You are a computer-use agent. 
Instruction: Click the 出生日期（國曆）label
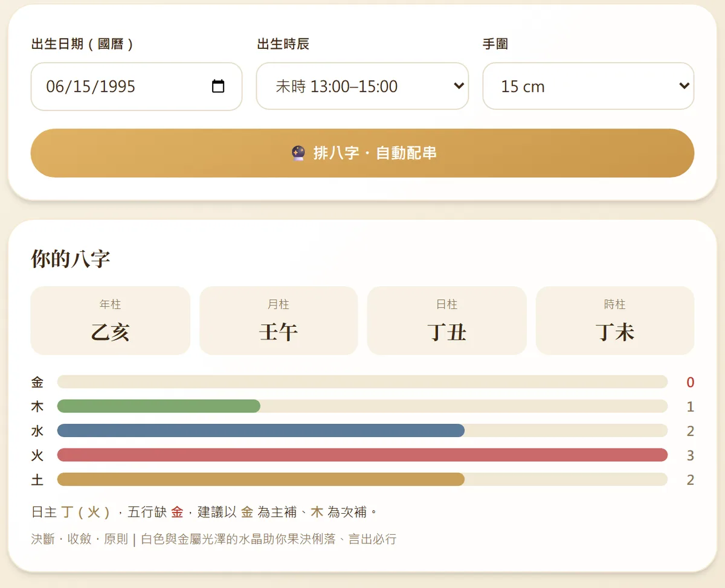pos(82,44)
